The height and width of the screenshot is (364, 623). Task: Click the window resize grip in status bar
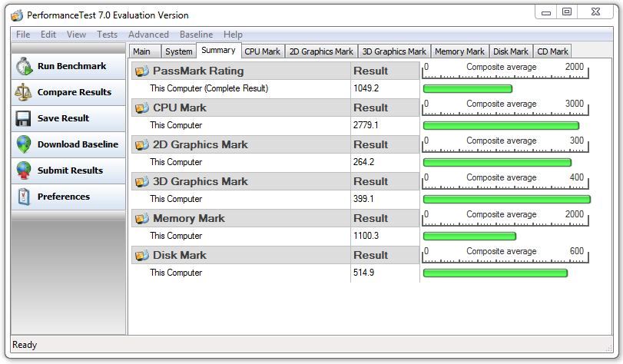pos(608,348)
